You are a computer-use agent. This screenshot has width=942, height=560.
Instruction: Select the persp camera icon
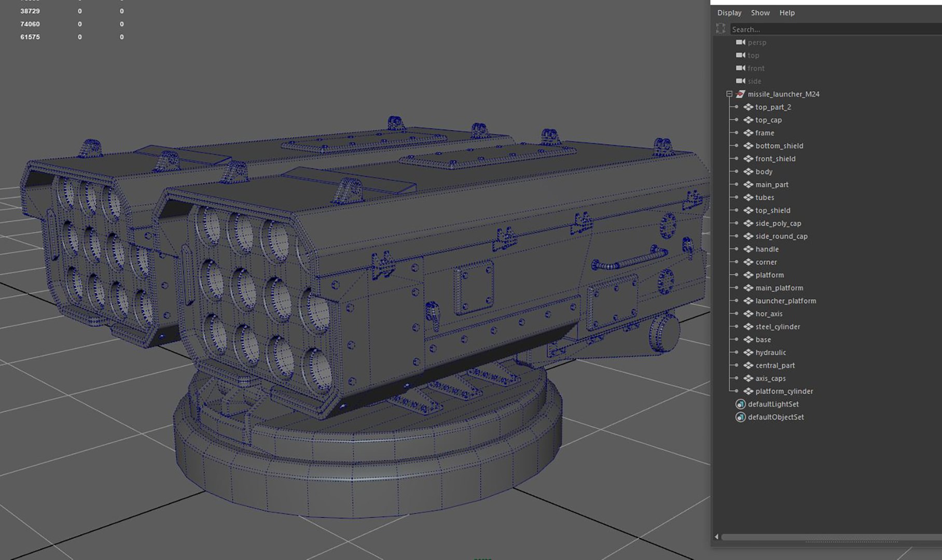(x=741, y=42)
